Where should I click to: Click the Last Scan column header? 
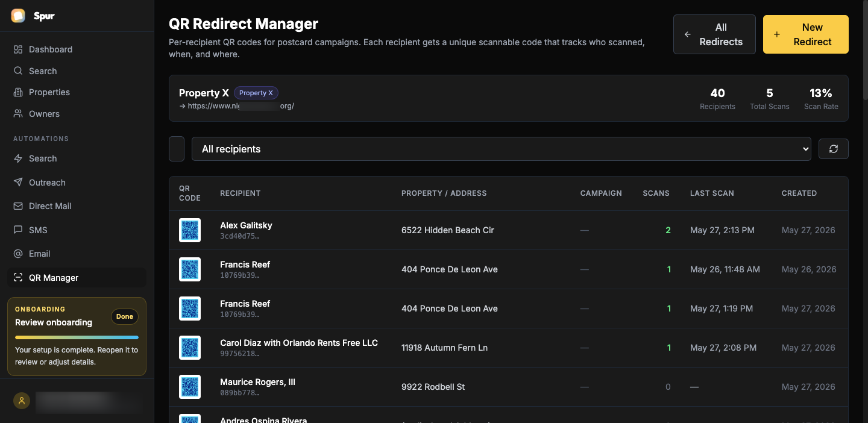712,193
